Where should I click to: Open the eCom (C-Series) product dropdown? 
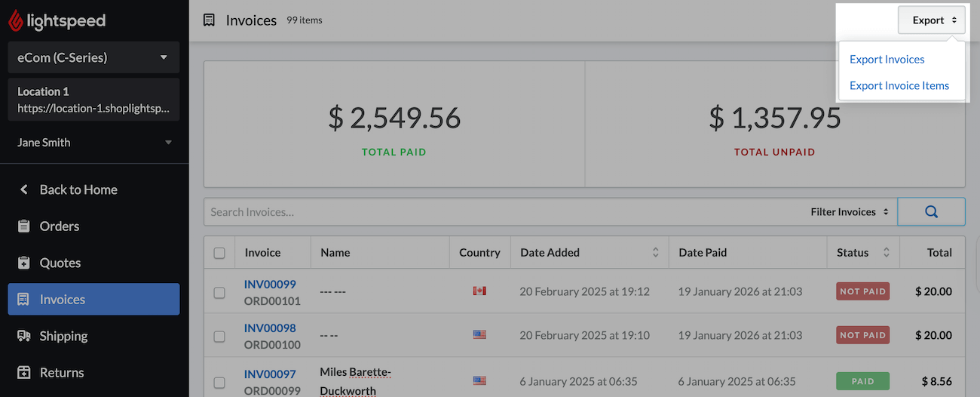93,57
